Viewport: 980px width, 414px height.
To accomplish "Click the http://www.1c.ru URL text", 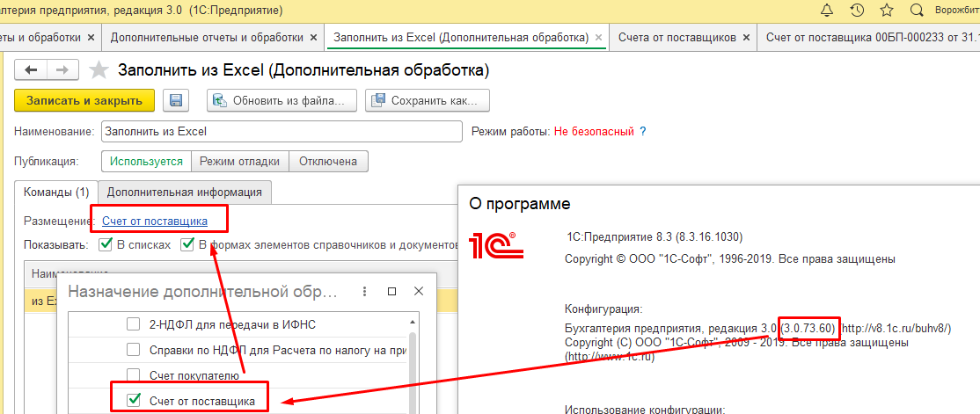I will tap(610, 357).
